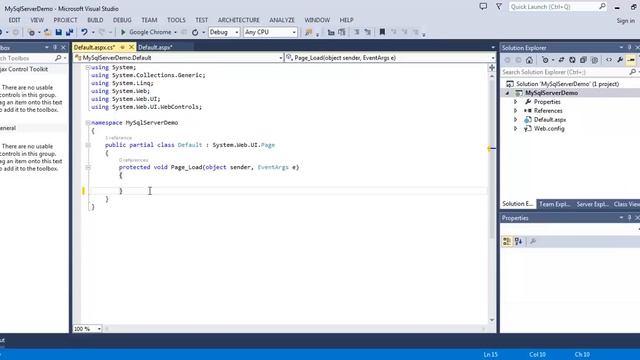Click the Undo arrow icon

tap(84, 32)
